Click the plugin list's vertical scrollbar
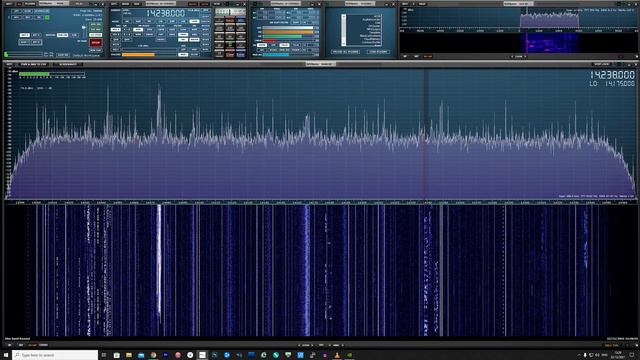 [x=344, y=31]
